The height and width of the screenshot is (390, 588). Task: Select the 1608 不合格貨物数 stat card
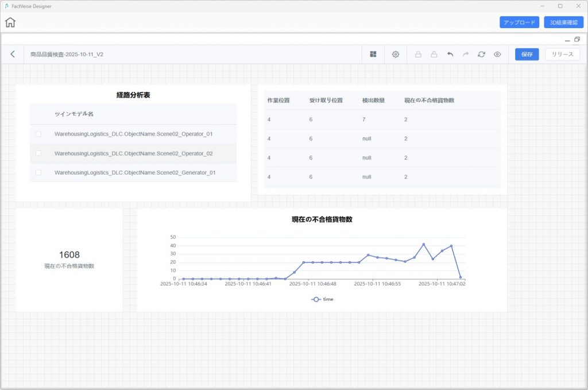(69, 260)
